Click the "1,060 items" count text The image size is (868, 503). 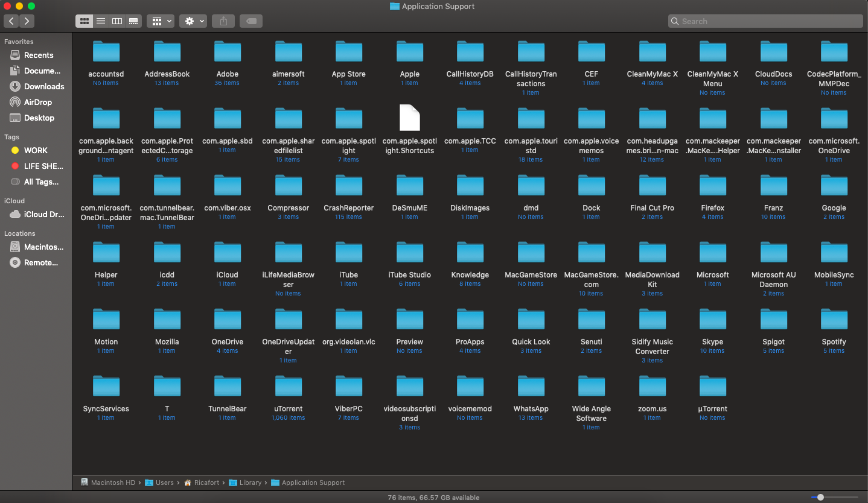point(289,418)
